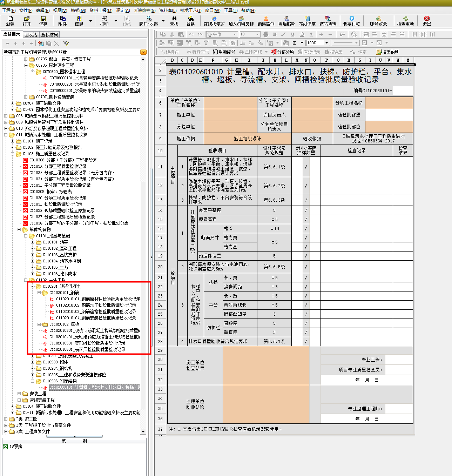Open dropdown arrow next to 信息
Screen dimensions: 452x476
pos(90,21)
